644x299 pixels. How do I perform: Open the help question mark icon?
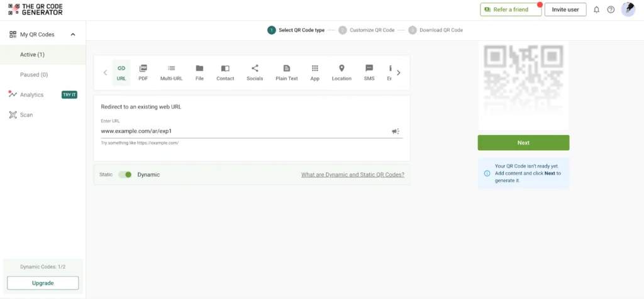(611, 9)
